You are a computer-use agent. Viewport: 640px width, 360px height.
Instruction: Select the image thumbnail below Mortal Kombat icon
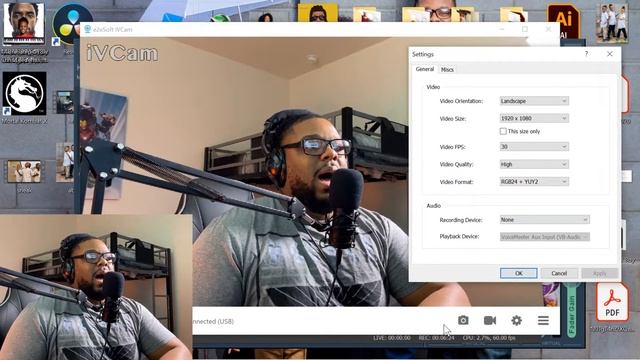click(x=24, y=171)
